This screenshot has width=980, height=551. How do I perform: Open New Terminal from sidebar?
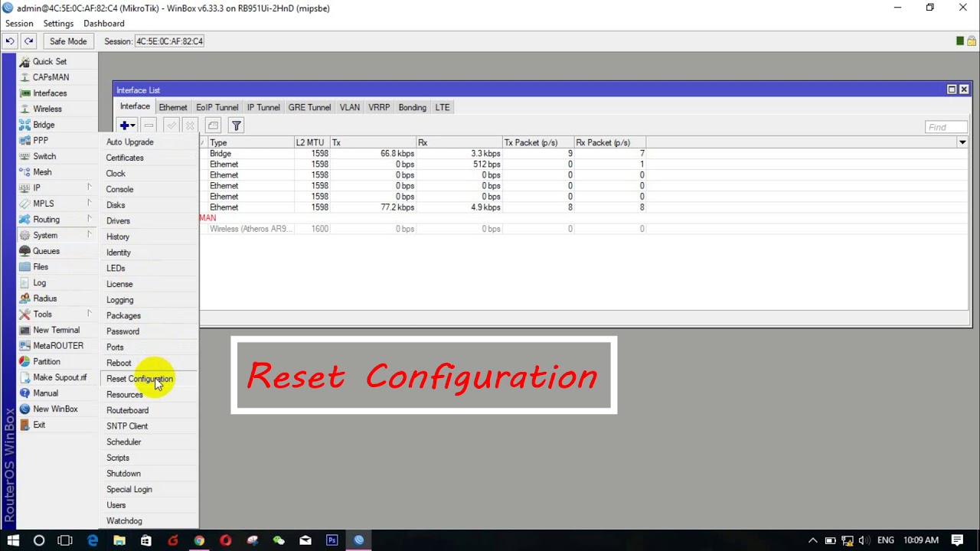[x=56, y=330]
